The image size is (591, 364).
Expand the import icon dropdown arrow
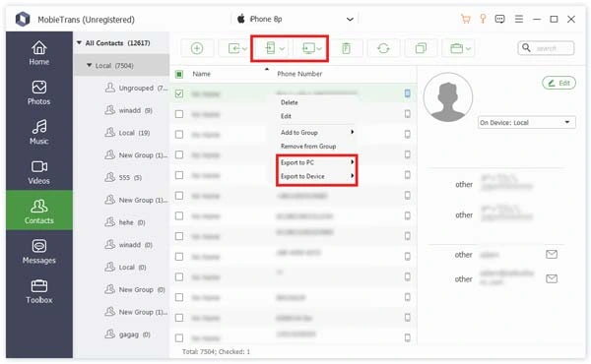click(244, 49)
